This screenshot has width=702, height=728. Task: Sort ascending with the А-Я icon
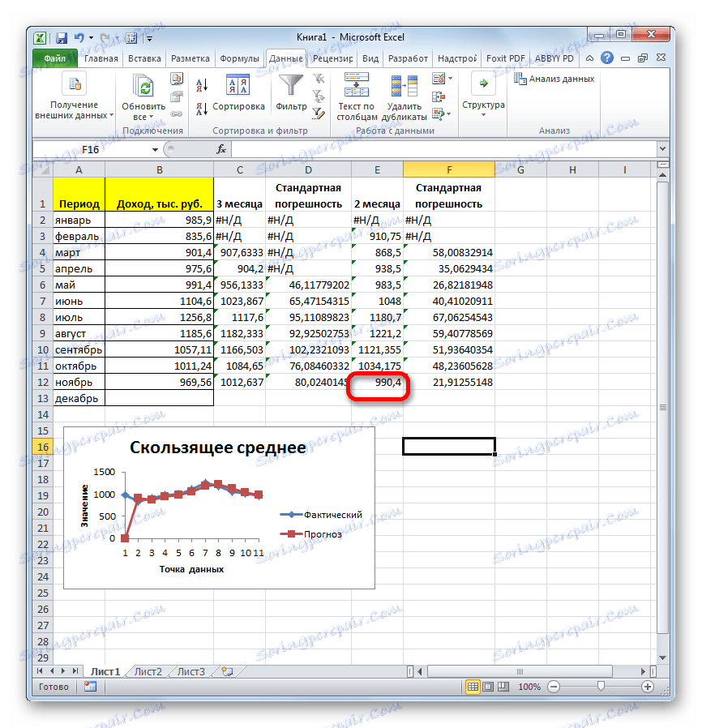point(202,84)
